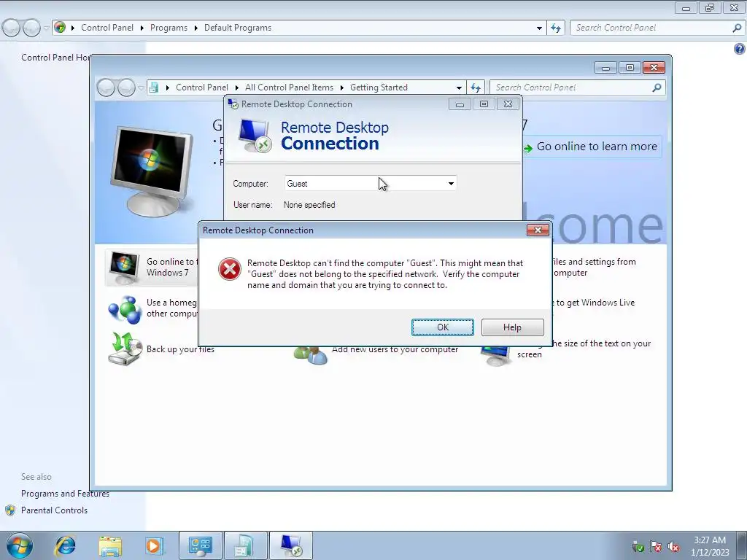Click the homegroup colored spheres icon
This screenshot has height=560, width=747.
tap(125, 309)
